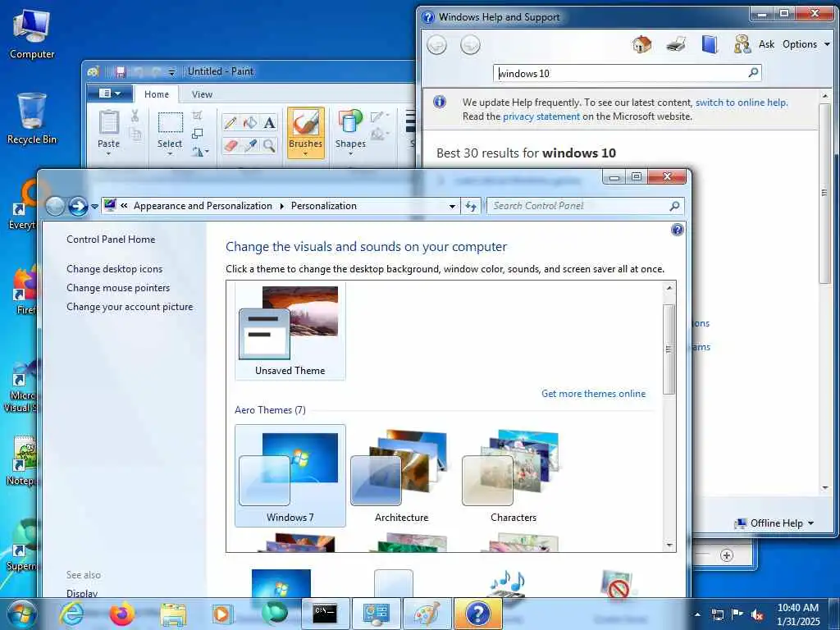Viewport: 840px width, 630px height.
Task: Select the Characters theme
Action: click(514, 476)
